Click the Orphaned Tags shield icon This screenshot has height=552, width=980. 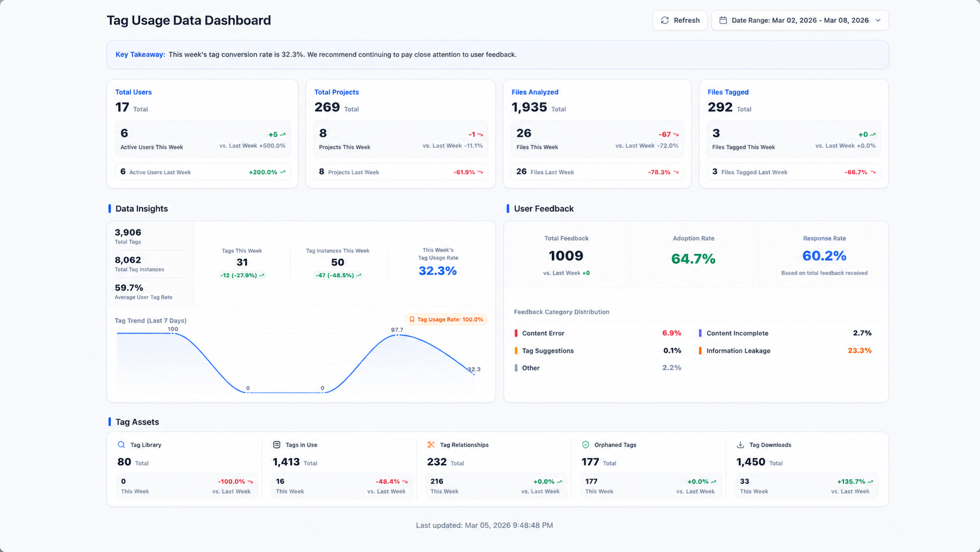click(x=586, y=445)
